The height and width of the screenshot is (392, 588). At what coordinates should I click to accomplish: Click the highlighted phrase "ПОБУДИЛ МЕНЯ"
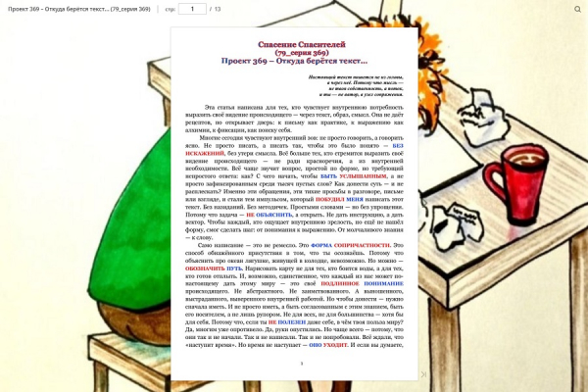[x=339, y=199]
